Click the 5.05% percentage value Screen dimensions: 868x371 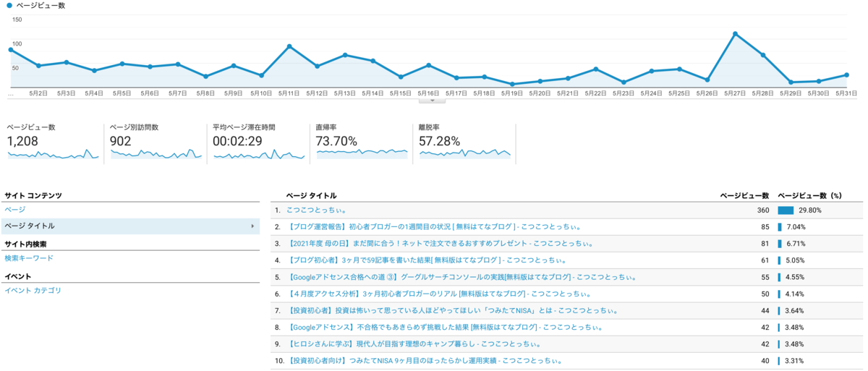coord(795,260)
